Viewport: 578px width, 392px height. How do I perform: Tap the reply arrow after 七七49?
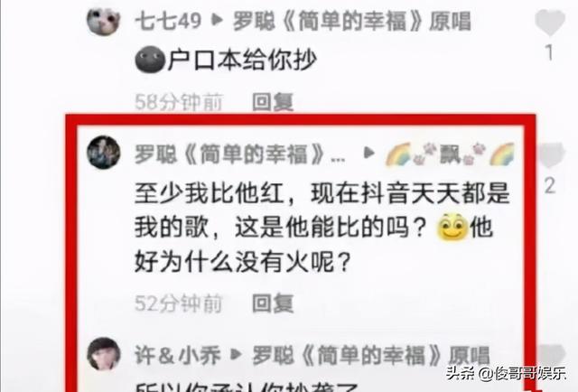(x=217, y=20)
